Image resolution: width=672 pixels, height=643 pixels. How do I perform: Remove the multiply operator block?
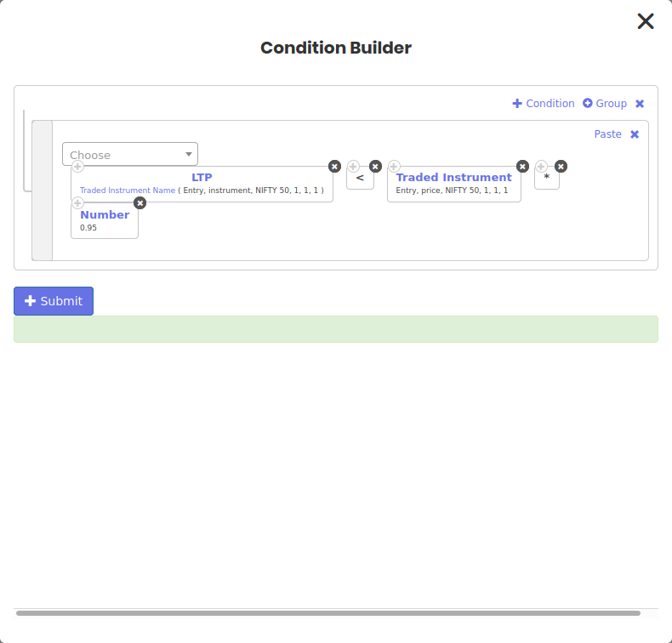point(561,166)
